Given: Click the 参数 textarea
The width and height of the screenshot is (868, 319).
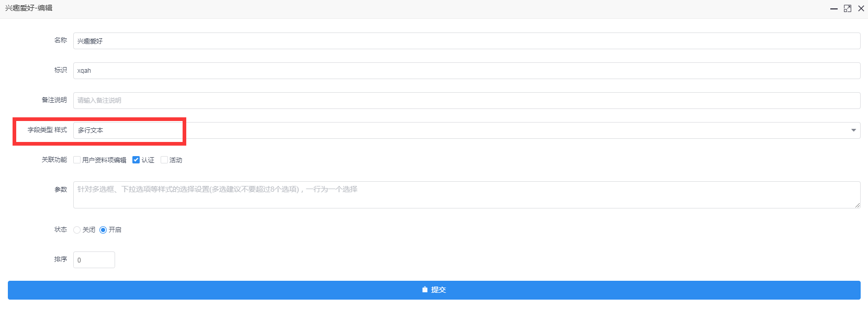Looking at the screenshot, I should pyautogui.click(x=467, y=195).
